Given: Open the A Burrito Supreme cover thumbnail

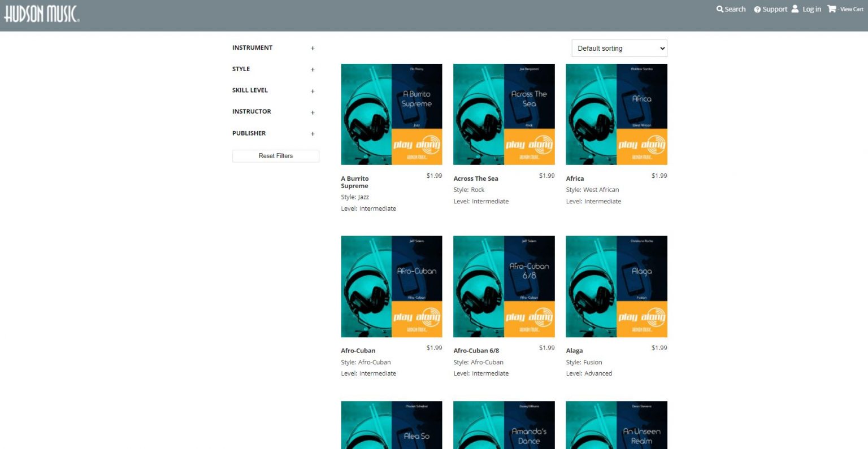Looking at the screenshot, I should [x=392, y=114].
